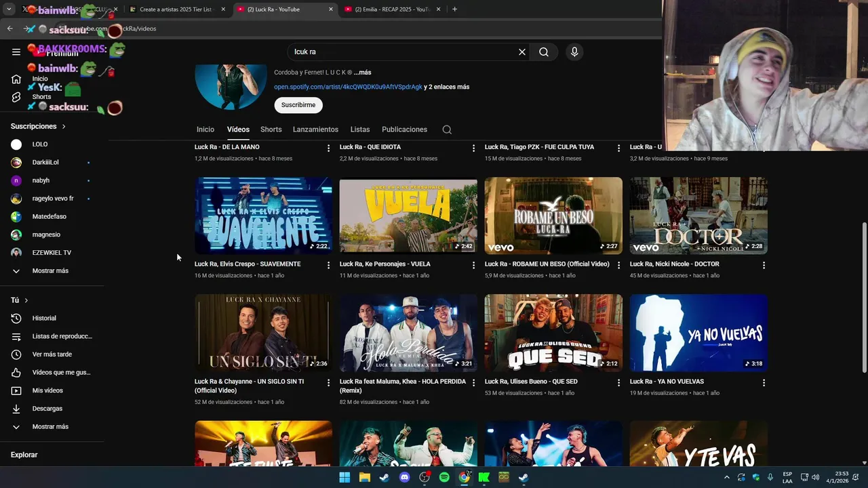
Task: Play the VUELA video thumbnail
Action: [408, 216]
